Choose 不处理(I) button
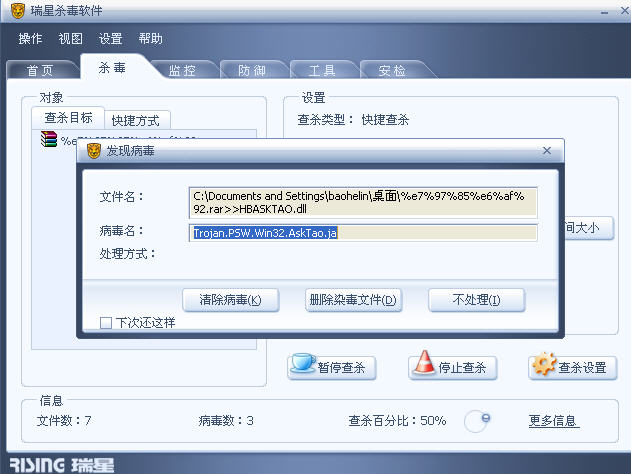 click(x=477, y=300)
